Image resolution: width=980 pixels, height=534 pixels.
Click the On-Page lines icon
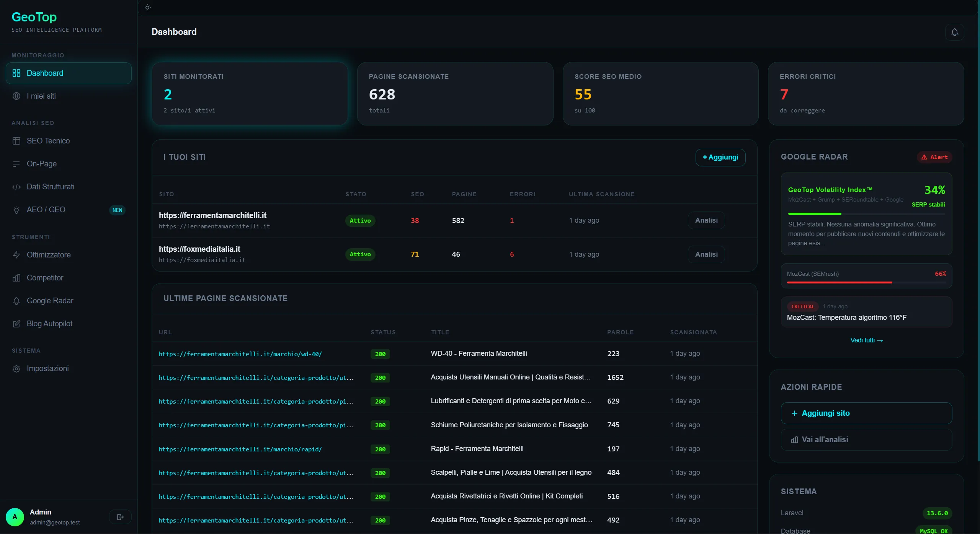click(16, 164)
